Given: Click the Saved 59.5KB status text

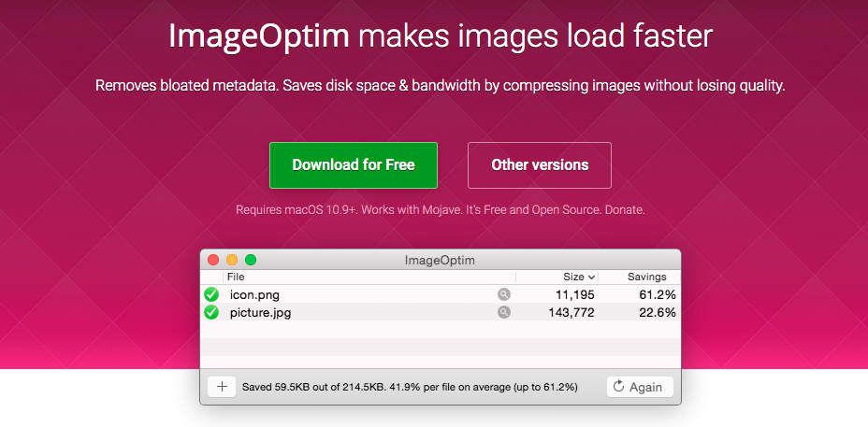Looking at the screenshot, I should [411, 387].
